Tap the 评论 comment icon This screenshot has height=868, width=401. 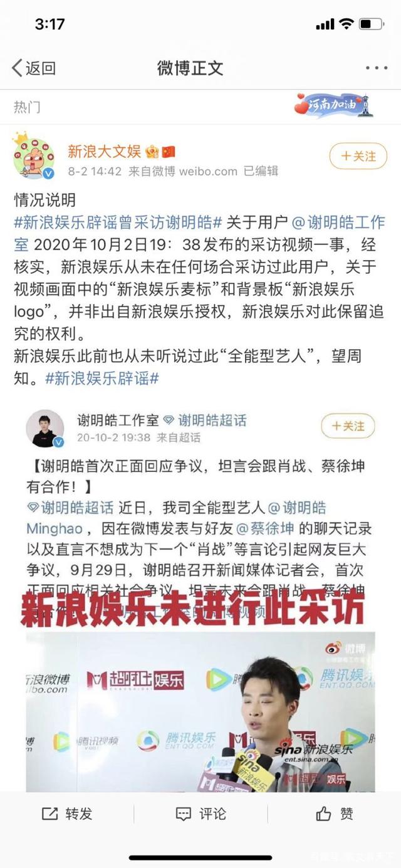point(183,813)
